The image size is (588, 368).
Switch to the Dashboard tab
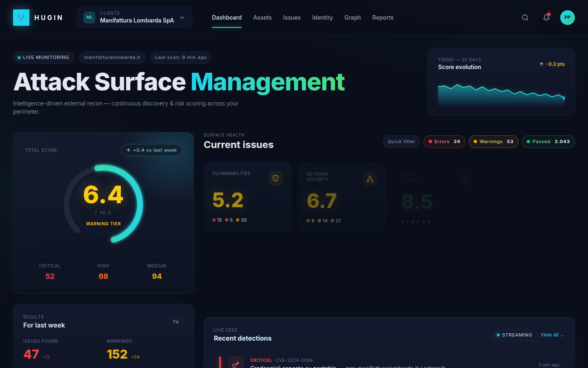(227, 18)
